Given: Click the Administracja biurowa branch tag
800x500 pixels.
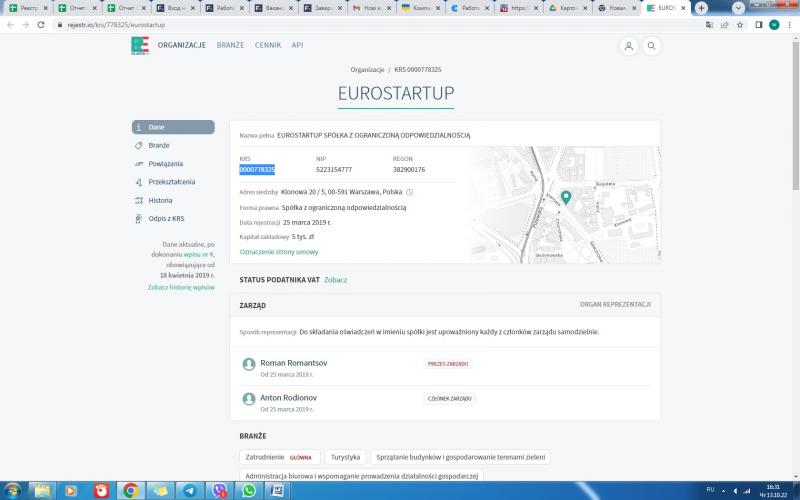Looking at the screenshot, I should [361, 476].
